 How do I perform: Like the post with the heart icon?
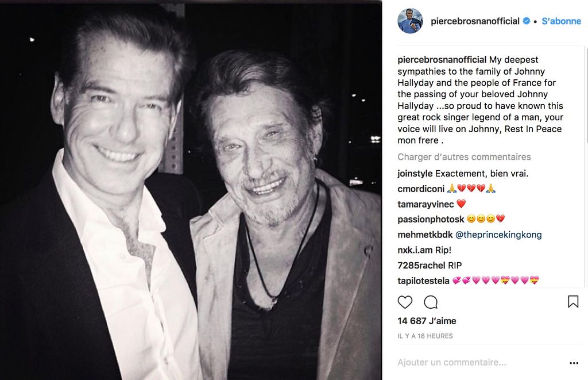coord(405,302)
